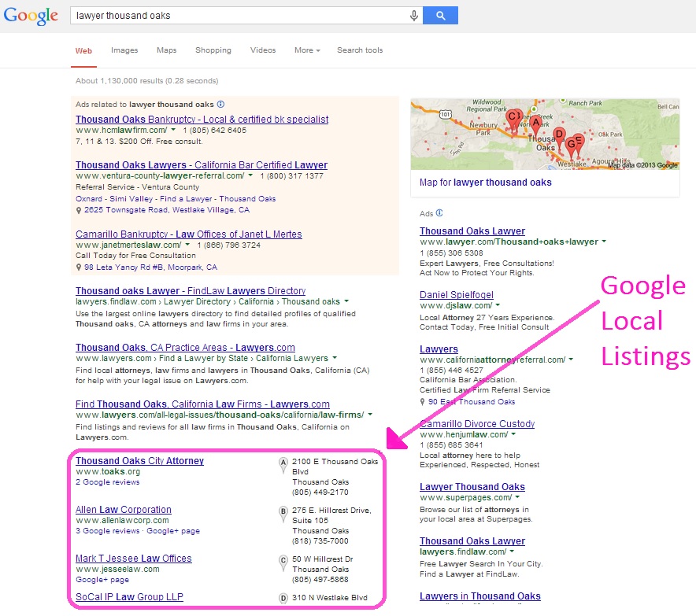Click the Google logo
Screen dimensions: 696x616
tap(31, 16)
